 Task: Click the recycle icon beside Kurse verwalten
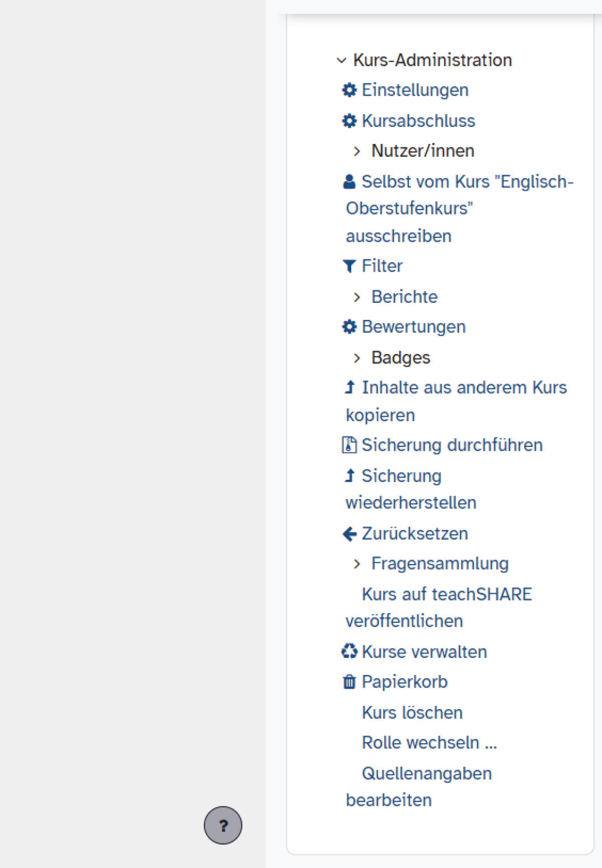pos(349,652)
